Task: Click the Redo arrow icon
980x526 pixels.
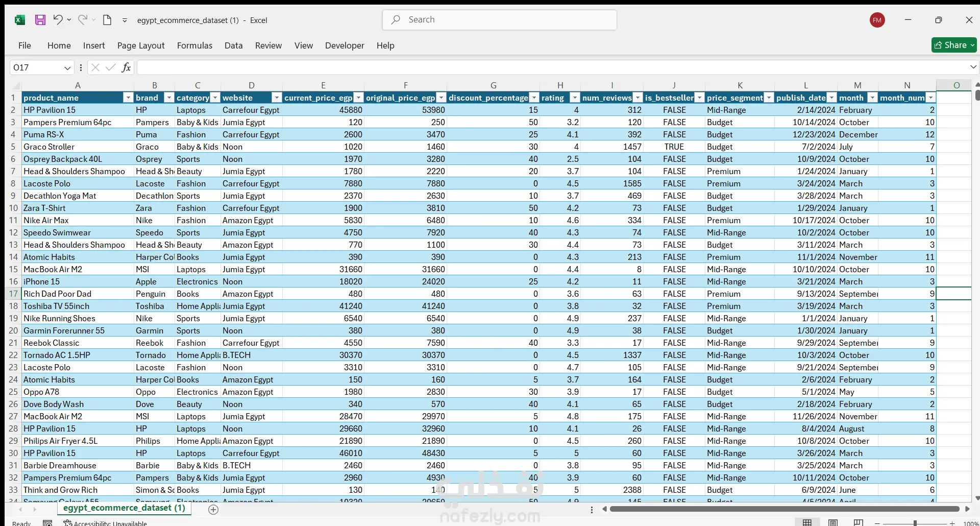Action: [x=83, y=20]
